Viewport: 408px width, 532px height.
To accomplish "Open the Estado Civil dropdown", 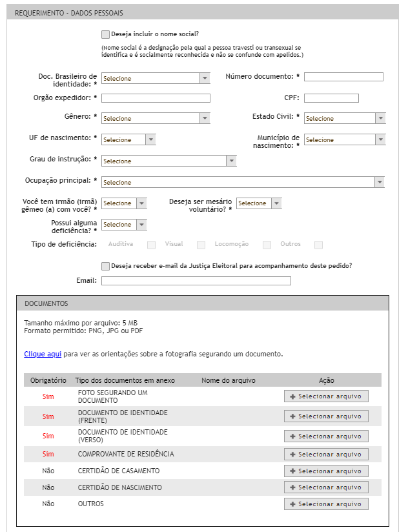I will click(345, 118).
